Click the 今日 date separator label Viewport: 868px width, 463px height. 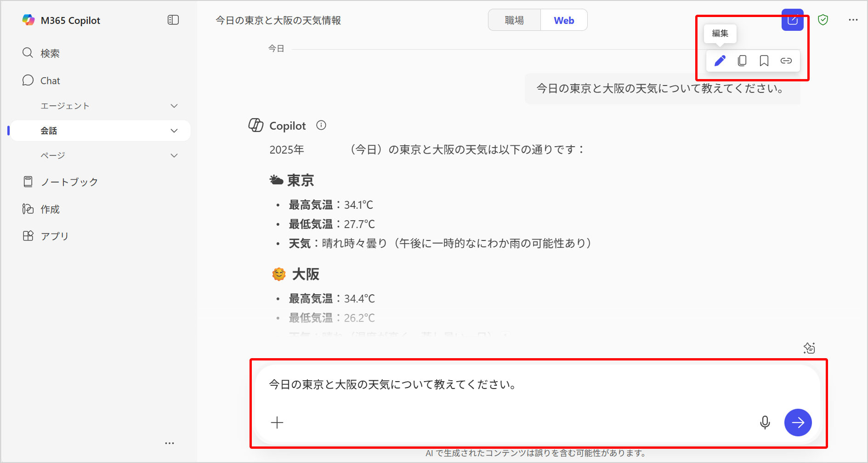[276, 48]
